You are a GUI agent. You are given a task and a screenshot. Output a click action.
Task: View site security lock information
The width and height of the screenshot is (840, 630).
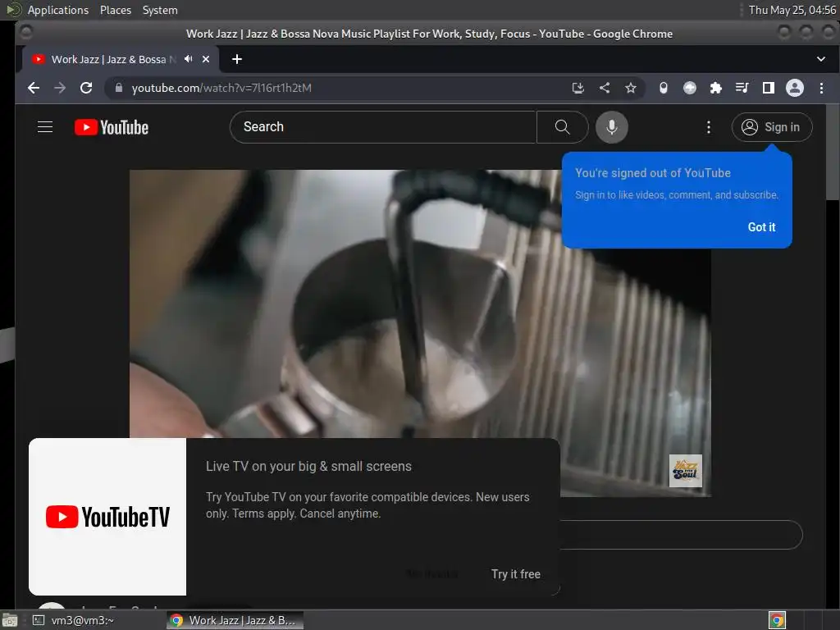pos(119,88)
